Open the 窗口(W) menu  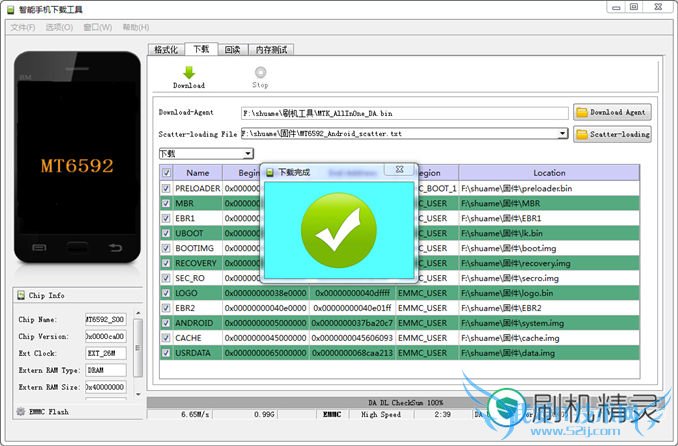(98, 27)
